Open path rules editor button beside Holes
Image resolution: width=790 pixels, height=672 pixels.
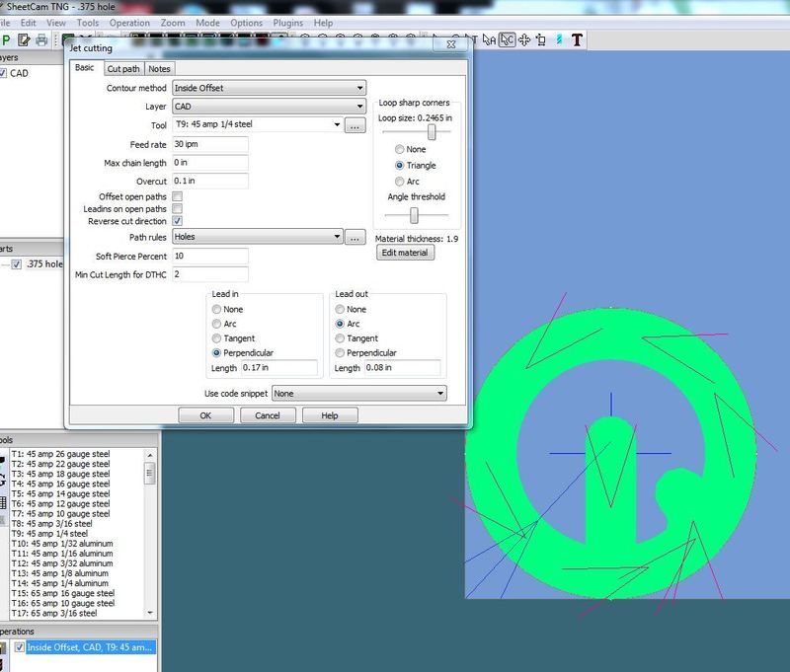[355, 237]
